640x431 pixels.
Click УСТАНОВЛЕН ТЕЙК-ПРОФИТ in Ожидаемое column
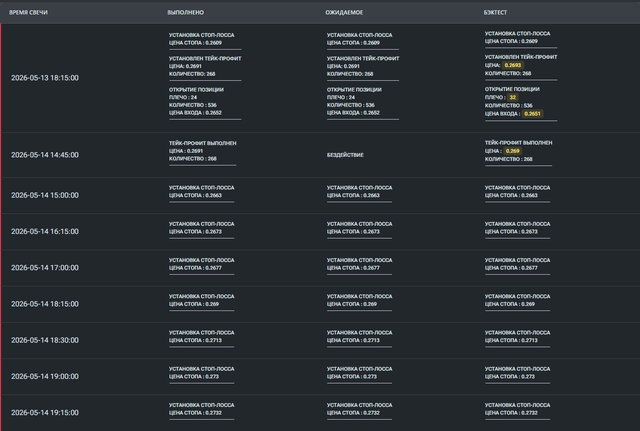(363, 58)
